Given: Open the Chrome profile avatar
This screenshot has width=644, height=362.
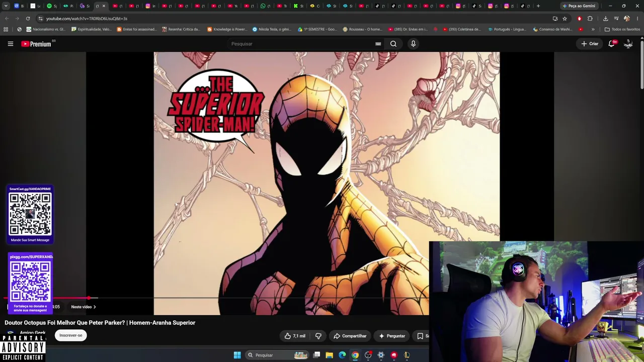Looking at the screenshot, I should (x=627, y=19).
